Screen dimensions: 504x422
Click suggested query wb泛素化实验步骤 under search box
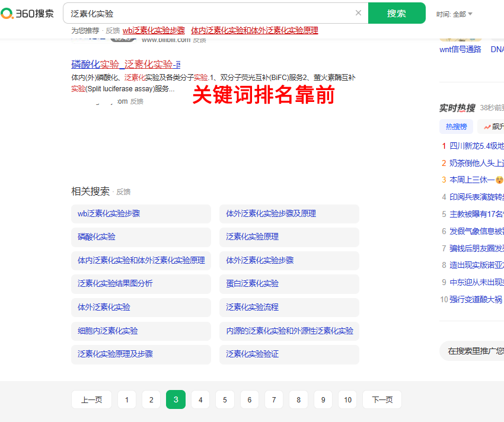point(154,30)
